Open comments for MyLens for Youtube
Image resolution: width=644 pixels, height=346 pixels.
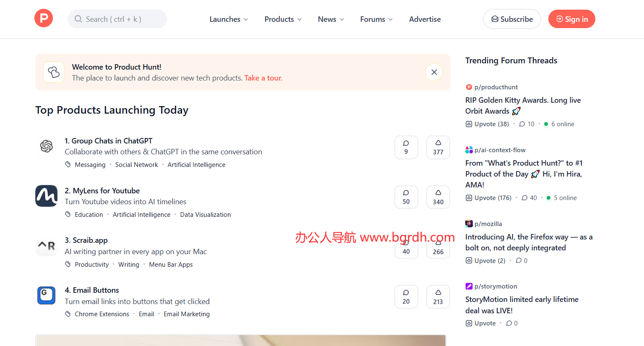coord(406,197)
